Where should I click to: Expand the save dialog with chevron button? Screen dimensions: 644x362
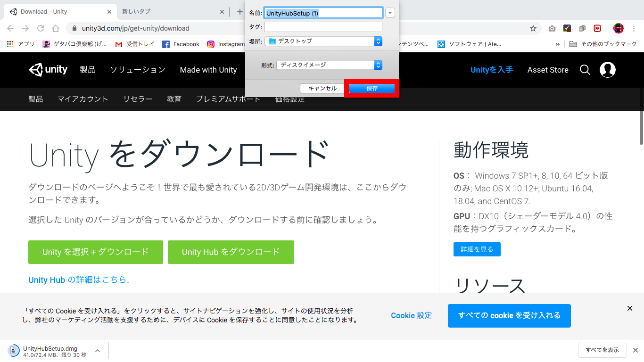tap(390, 13)
